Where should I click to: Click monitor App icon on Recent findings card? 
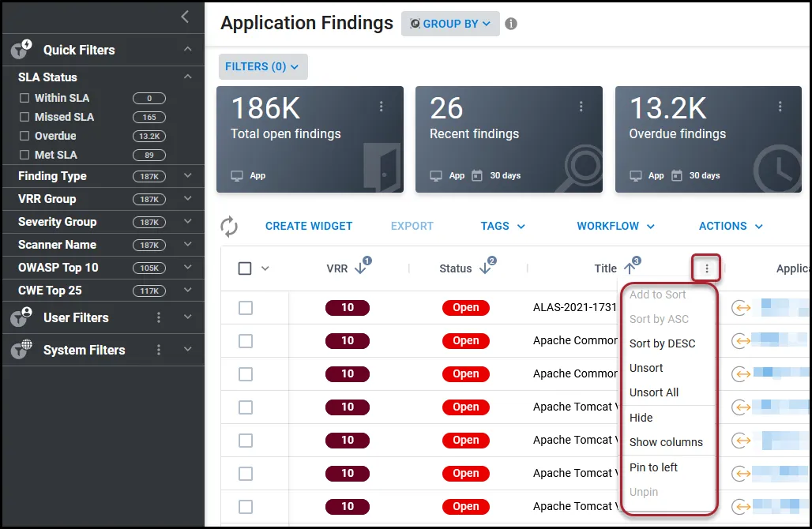pyautogui.click(x=436, y=175)
